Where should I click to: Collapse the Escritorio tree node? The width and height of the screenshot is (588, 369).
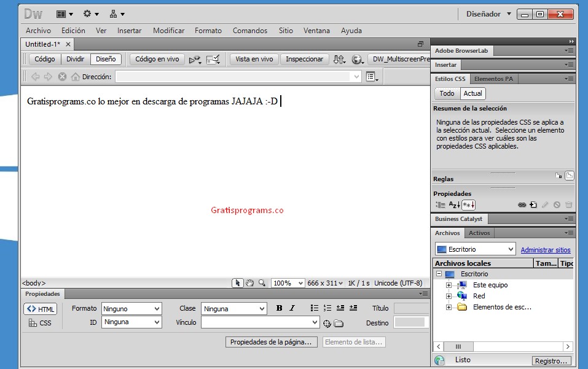click(x=439, y=274)
